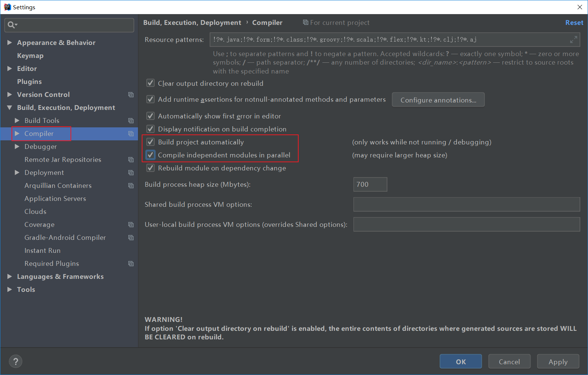
Task: Click the Cancel button
Action: point(509,361)
